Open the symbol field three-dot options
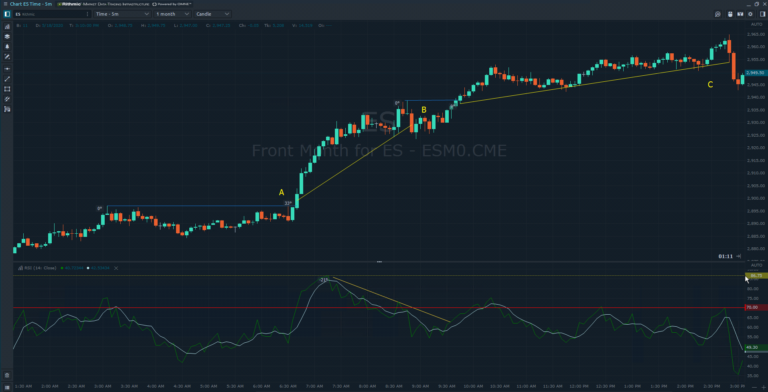This screenshot has height=392, width=768. click(x=88, y=14)
